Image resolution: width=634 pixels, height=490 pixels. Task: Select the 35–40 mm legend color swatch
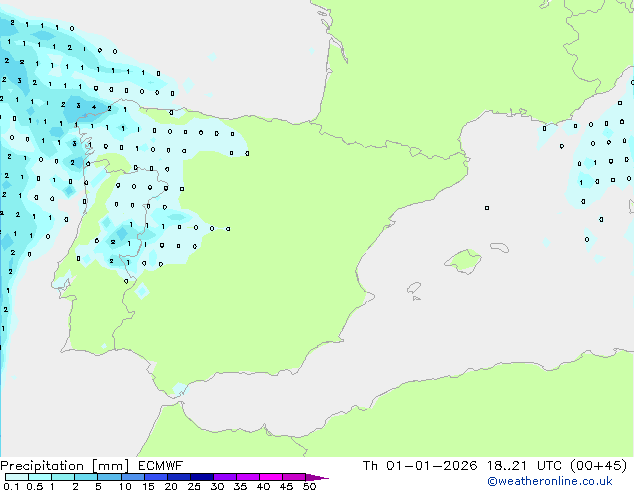[x=247, y=477]
